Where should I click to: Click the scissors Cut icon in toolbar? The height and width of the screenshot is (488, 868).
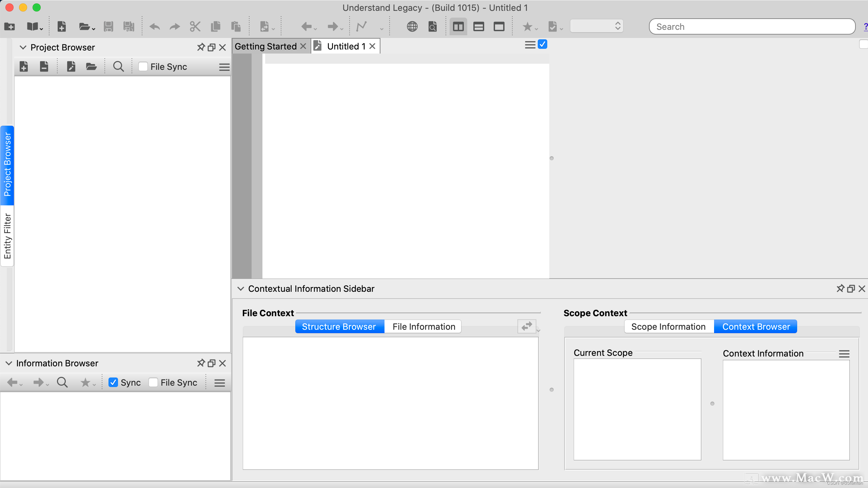coord(195,26)
